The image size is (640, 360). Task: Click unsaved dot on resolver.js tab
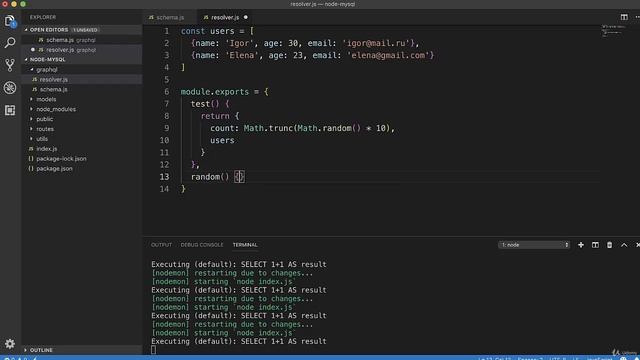tap(246, 17)
